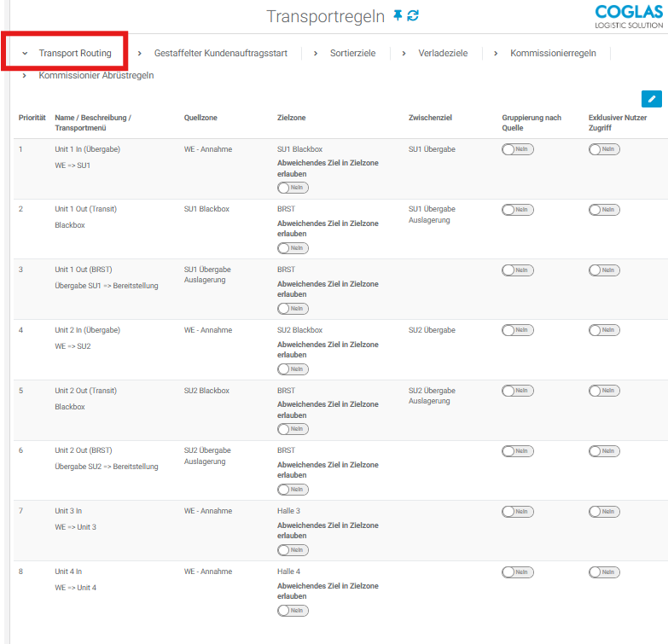Expand the Kommissionier Abrüstregeln chevron
Viewport: 668px width, 644px height.
pyautogui.click(x=25, y=76)
